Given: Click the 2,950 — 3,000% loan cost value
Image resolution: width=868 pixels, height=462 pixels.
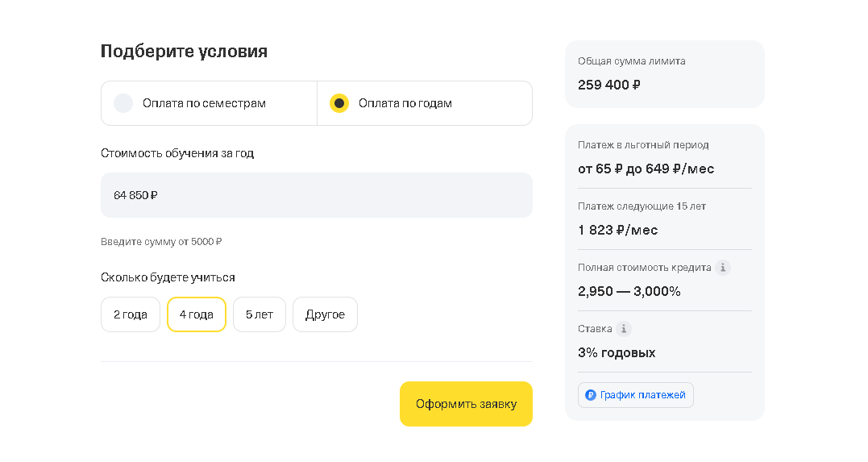Looking at the screenshot, I should pyautogui.click(x=629, y=291).
